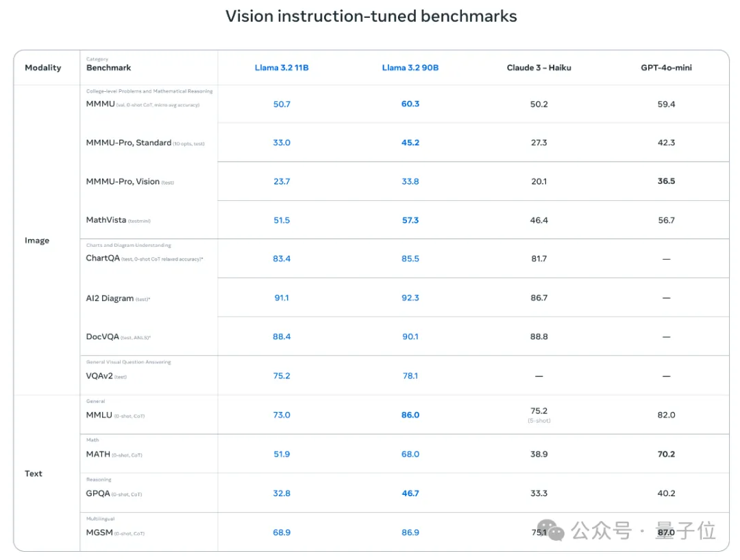The height and width of the screenshot is (560, 740).
Task: Click the WeChat logo watermark icon
Action: point(550,531)
